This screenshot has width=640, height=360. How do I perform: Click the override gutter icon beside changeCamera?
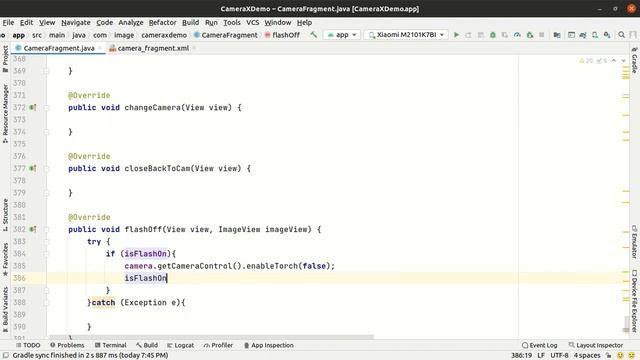tap(33, 107)
